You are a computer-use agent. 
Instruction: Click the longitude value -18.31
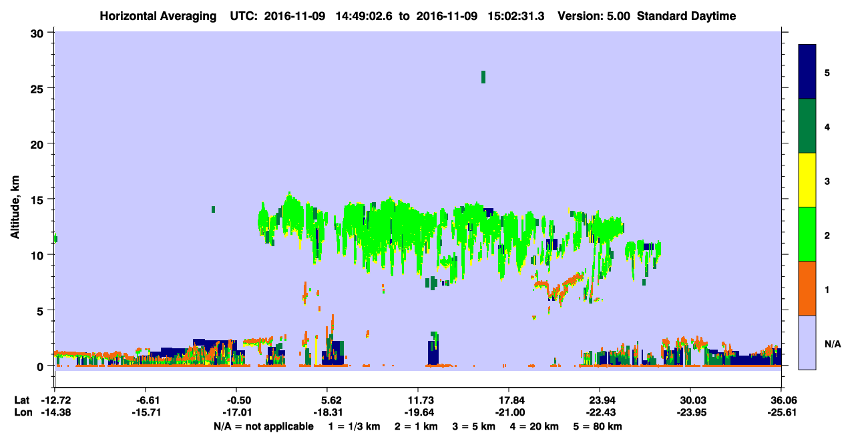tap(327, 412)
